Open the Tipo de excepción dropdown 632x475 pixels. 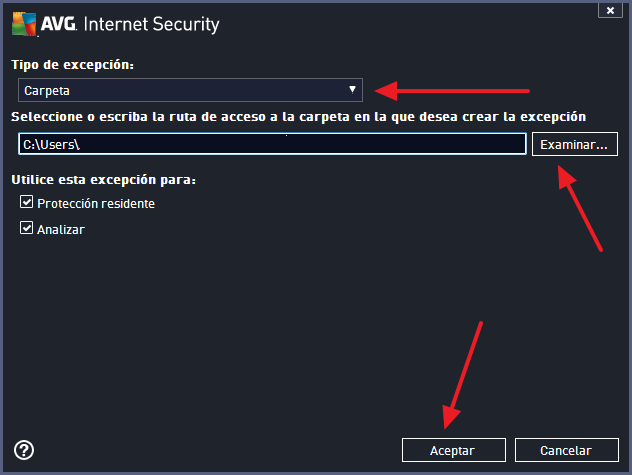[x=190, y=90]
